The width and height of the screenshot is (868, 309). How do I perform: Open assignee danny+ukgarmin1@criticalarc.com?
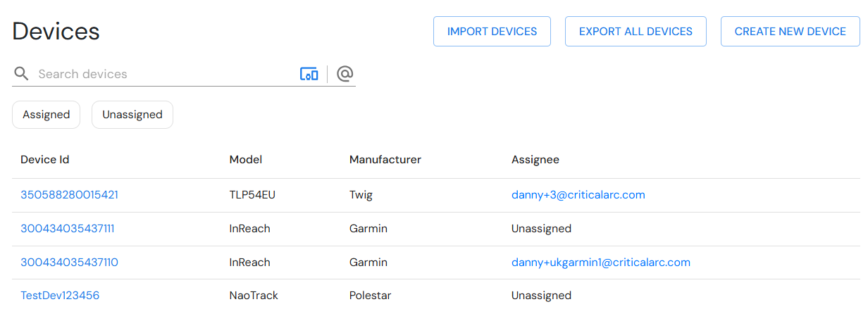[601, 263]
